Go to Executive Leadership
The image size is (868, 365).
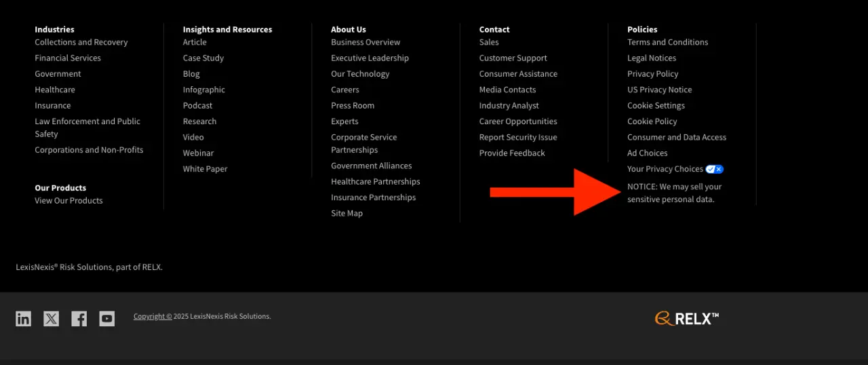(x=370, y=58)
